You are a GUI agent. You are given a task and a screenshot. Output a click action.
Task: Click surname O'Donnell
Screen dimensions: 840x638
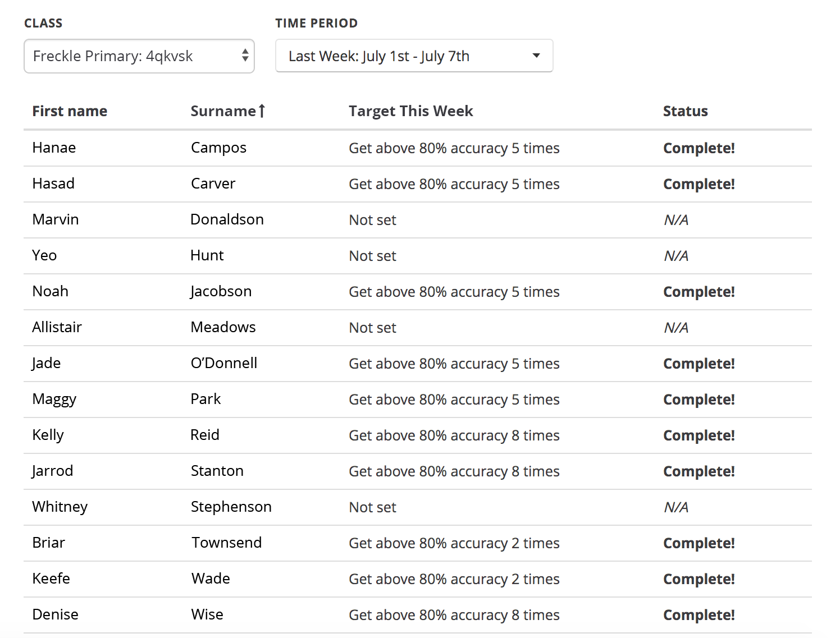coord(224,363)
